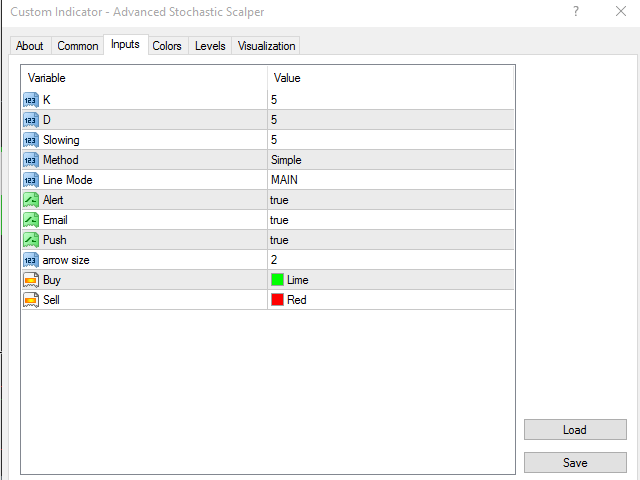Click the boolean icon beside Alert

(30, 200)
